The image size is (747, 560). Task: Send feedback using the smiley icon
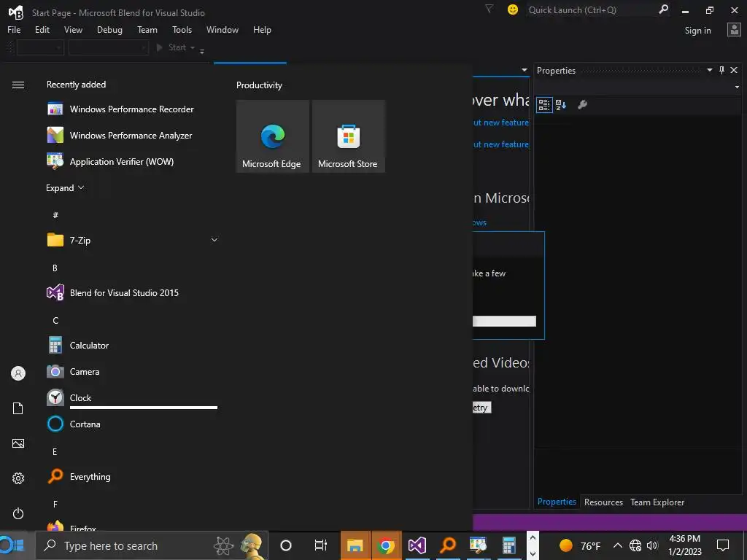pos(513,9)
